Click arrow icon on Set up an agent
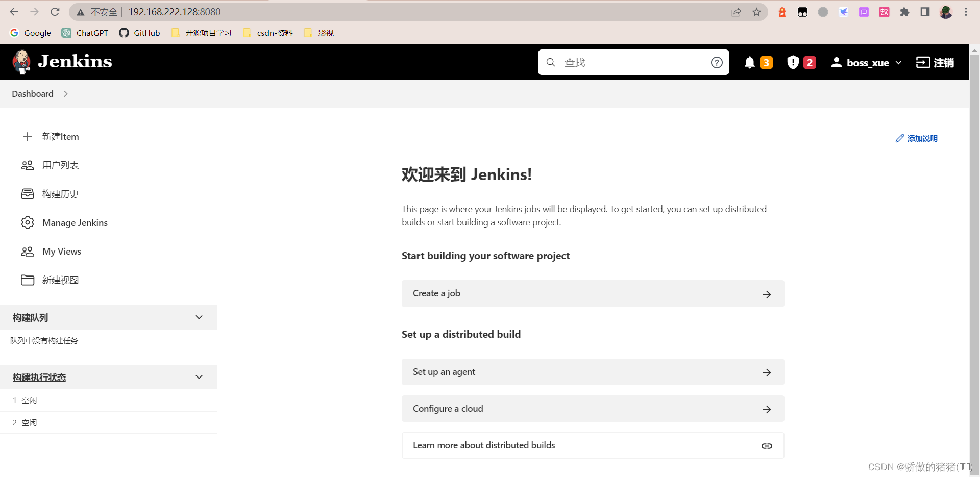The image size is (980, 477). coord(767,372)
